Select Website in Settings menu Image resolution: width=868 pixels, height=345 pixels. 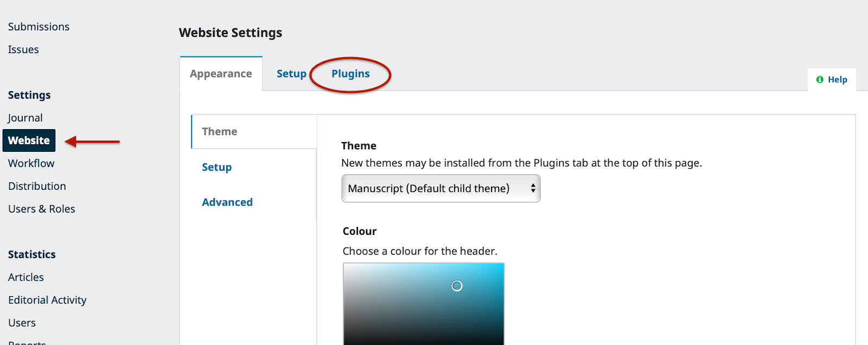(29, 140)
